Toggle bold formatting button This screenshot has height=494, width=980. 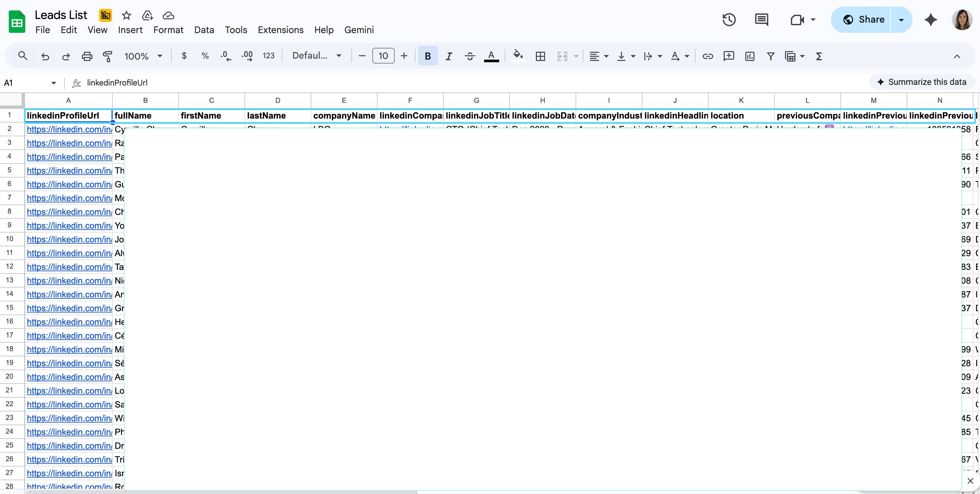(428, 56)
